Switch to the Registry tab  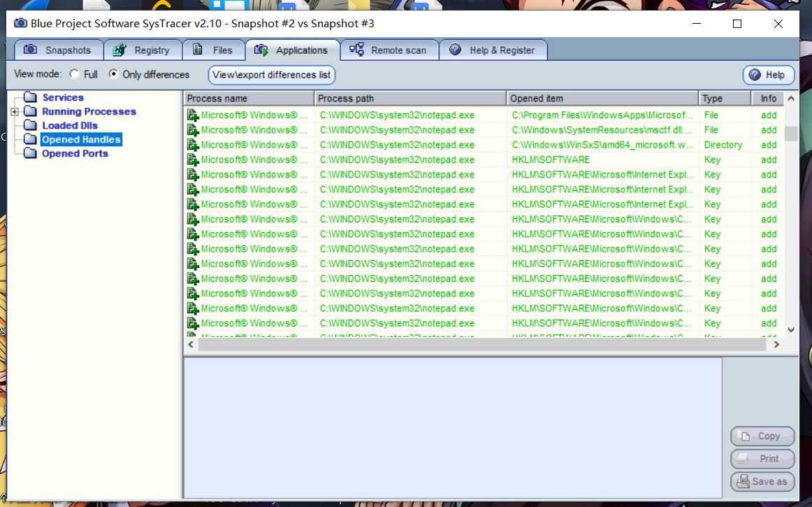[143, 50]
